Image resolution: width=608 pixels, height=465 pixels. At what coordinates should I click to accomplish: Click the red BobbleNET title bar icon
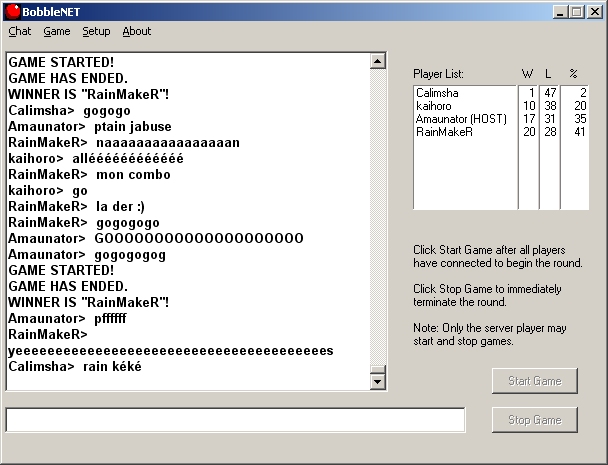coord(12,11)
